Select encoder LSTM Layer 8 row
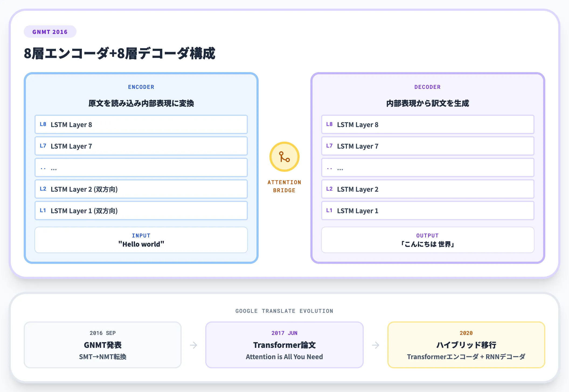This screenshot has height=392, width=569. (141, 124)
